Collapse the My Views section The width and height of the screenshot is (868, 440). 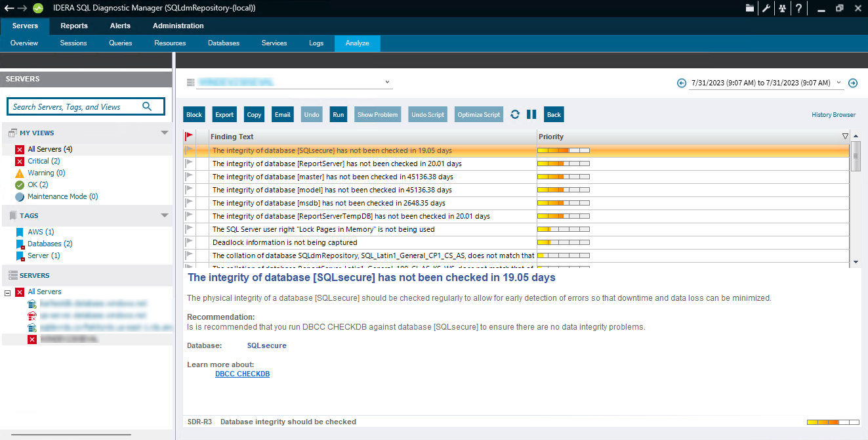click(165, 133)
